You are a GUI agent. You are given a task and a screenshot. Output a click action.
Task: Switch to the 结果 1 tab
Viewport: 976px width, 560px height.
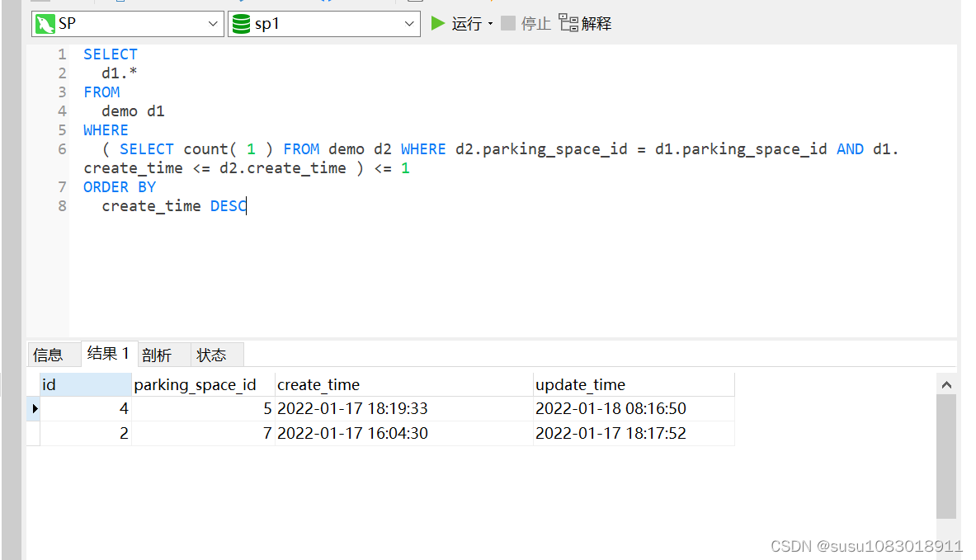[108, 354]
